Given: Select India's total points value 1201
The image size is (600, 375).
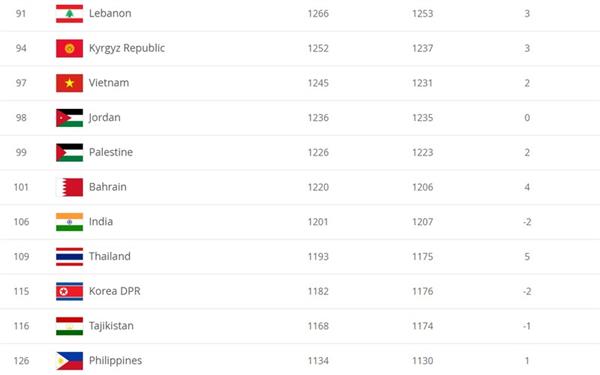Looking at the screenshot, I should pyautogui.click(x=318, y=222).
